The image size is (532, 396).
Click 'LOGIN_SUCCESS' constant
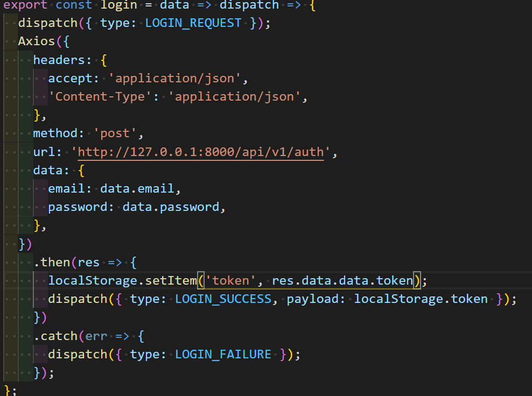223,299
